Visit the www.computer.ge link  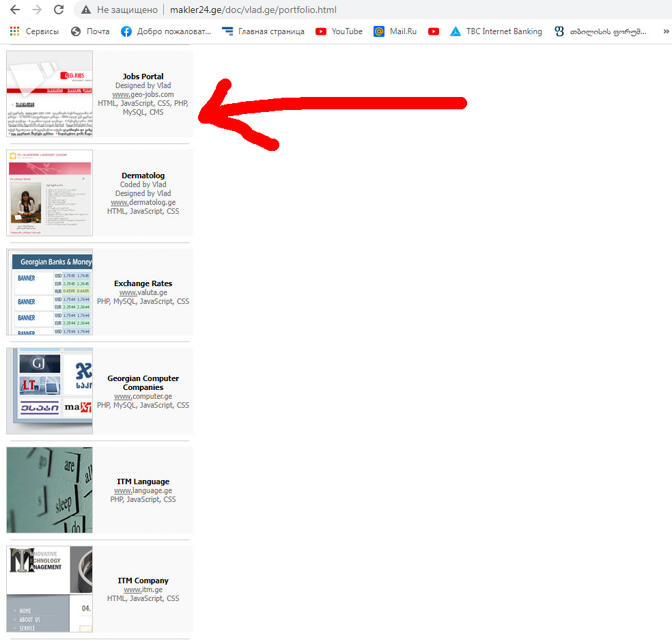[x=143, y=396]
